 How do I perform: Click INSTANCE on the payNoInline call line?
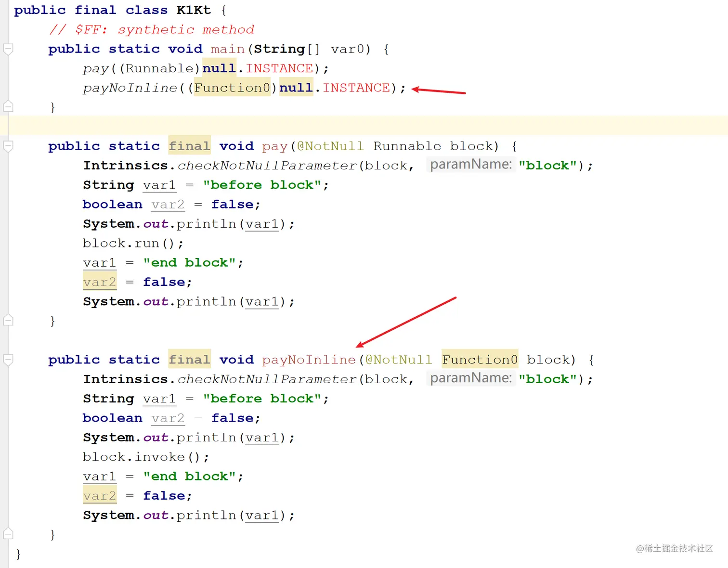point(356,88)
